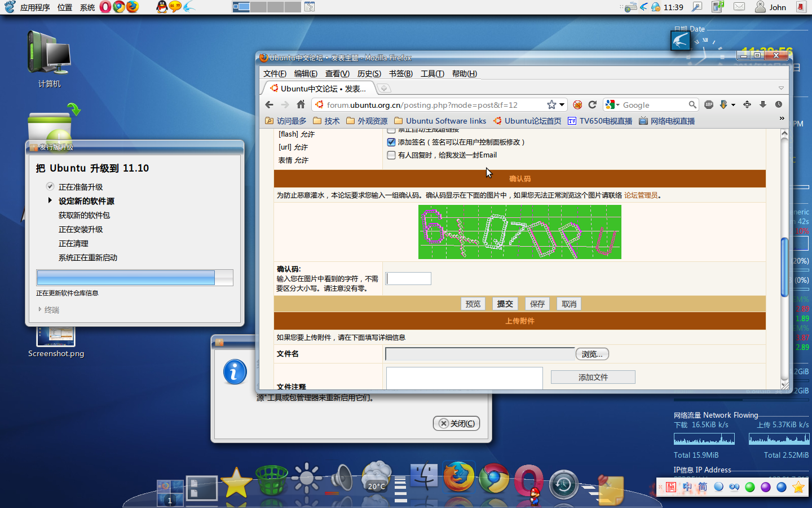This screenshot has height=508, width=812.
Task: Bookmark this page with the star icon
Action: (x=551, y=104)
